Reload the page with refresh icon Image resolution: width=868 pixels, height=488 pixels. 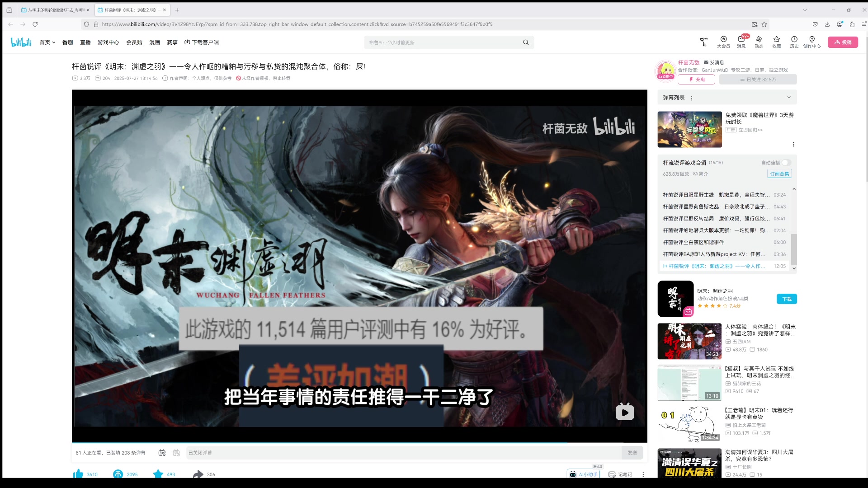tap(35, 24)
